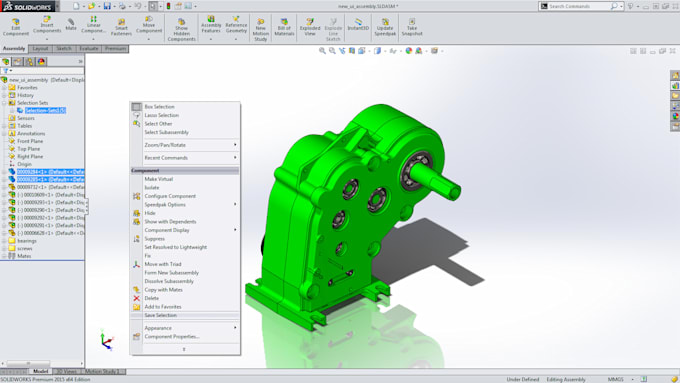
Task: Open the Smart Fasteners tool
Action: [x=121, y=27]
